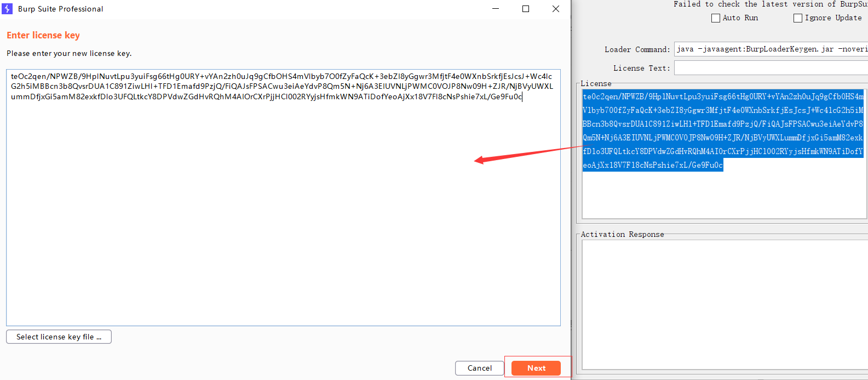
Task: Click the 'Enter license key' heading
Action: pos(43,35)
